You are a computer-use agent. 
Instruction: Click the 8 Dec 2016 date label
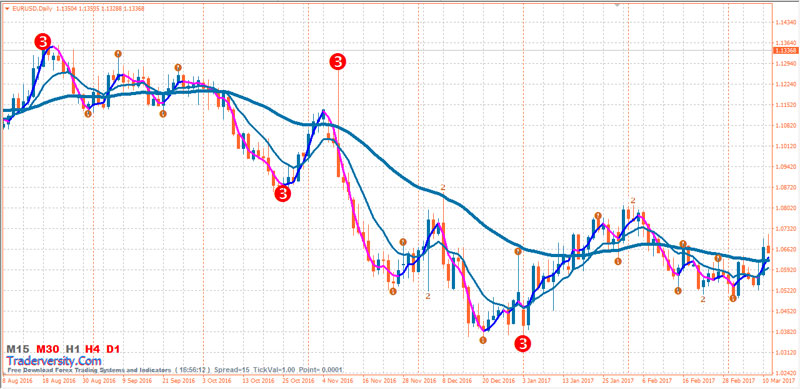point(458,380)
